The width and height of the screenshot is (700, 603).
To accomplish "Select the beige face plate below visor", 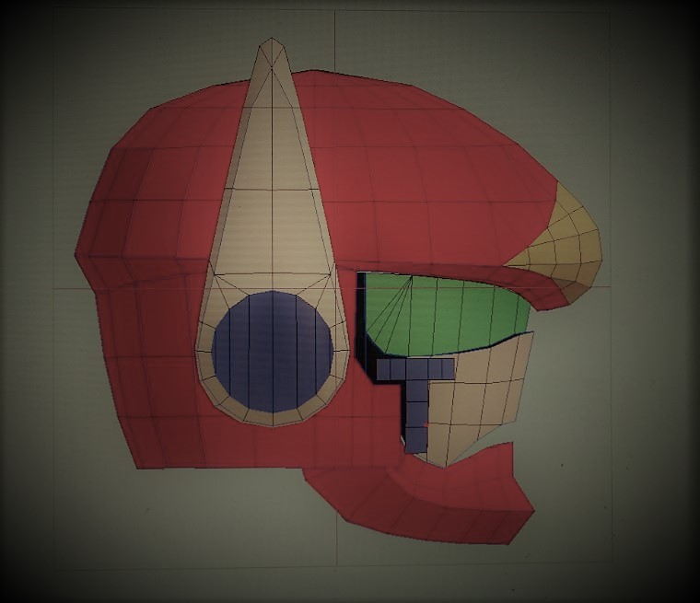I will (x=480, y=400).
